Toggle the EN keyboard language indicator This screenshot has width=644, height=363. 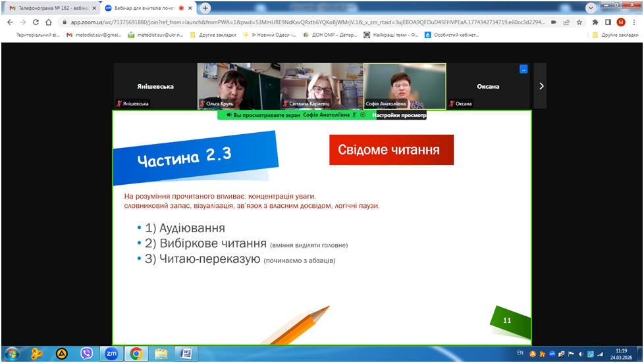click(x=520, y=353)
